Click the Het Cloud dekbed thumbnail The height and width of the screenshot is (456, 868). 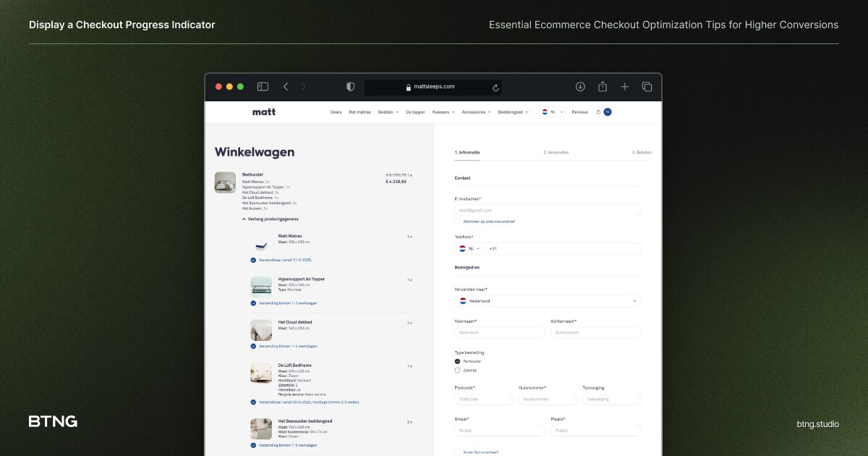[261, 330]
